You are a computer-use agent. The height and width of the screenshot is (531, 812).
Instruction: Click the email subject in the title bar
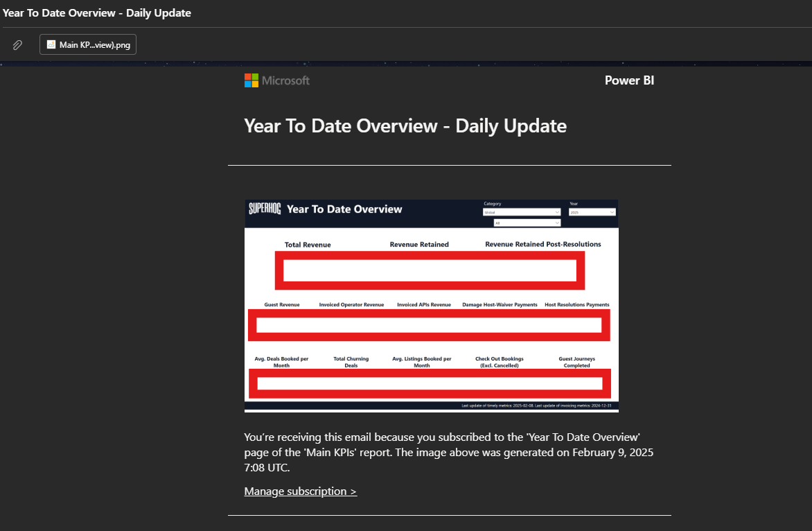(x=97, y=13)
